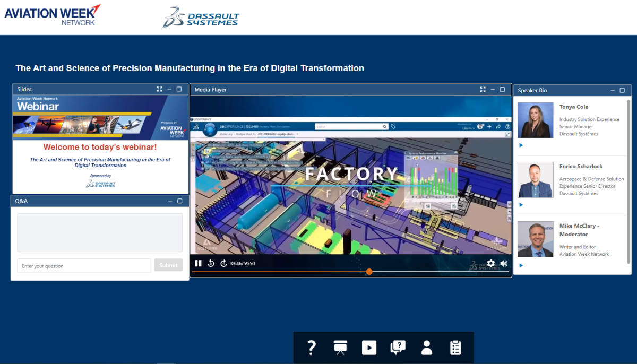Click the Dassault Systèmes logo in header

(x=201, y=17)
